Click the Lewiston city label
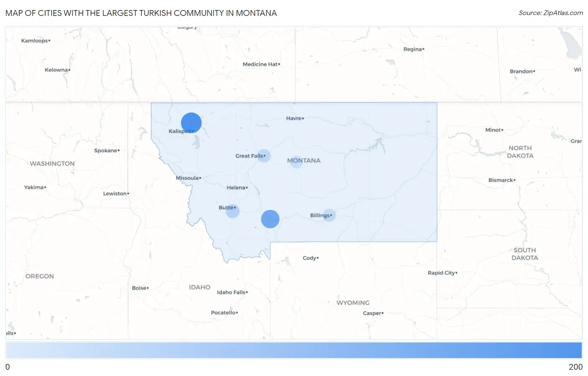 click(116, 194)
